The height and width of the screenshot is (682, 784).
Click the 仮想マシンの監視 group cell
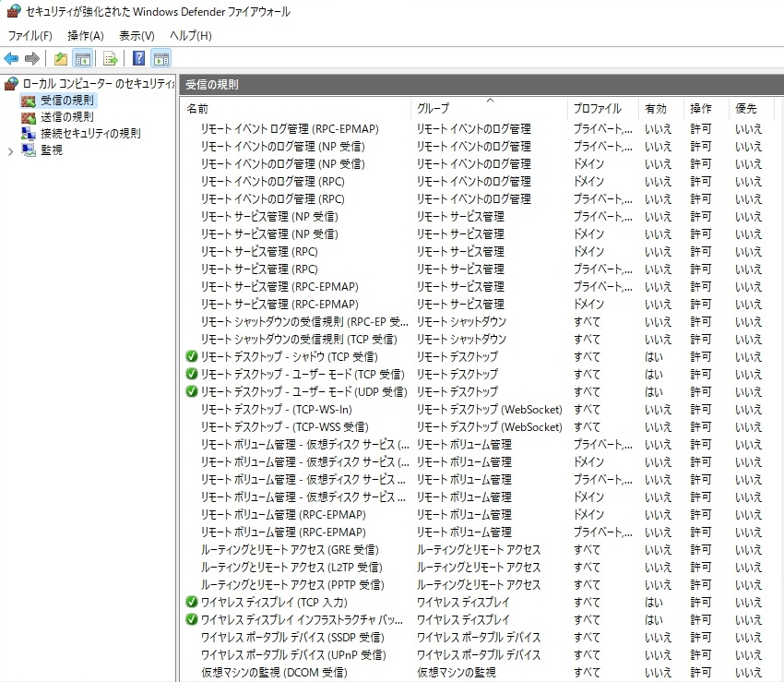point(457,672)
